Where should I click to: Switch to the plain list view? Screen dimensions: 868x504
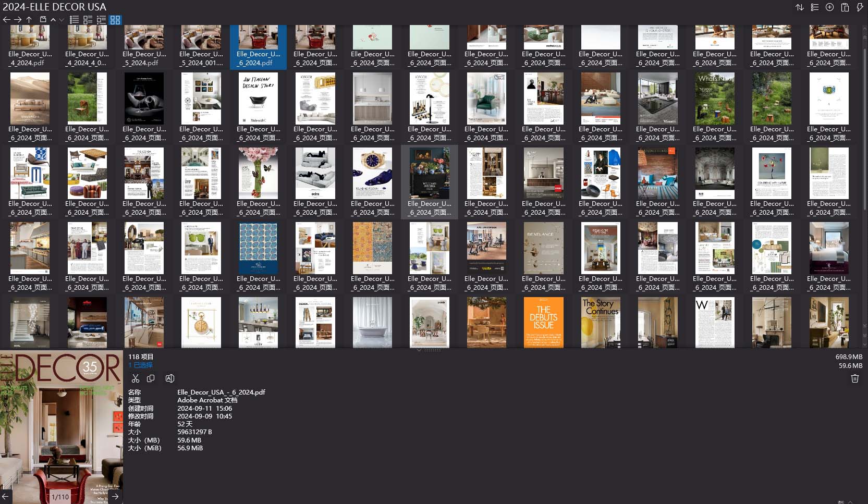pyautogui.click(x=75, y=20)
